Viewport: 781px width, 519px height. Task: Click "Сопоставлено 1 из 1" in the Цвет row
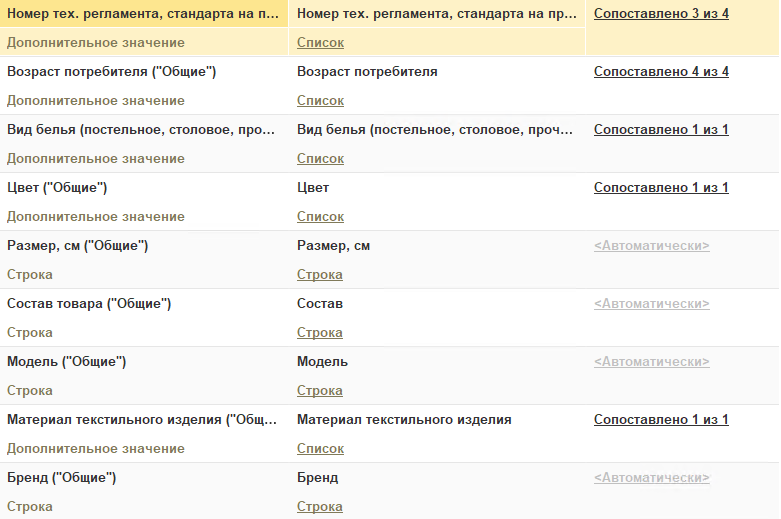click(661, 188)
